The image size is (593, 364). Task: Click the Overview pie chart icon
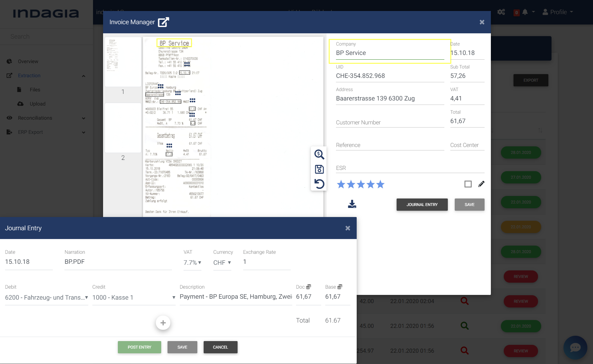click(x=9, y=61)
